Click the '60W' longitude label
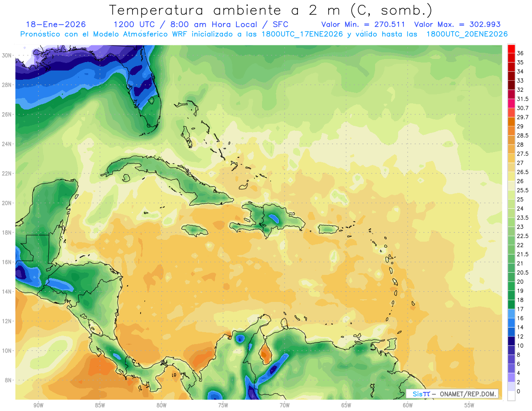Image resolution: width=532 pixels, height=411 pixels. click(408, 405)
